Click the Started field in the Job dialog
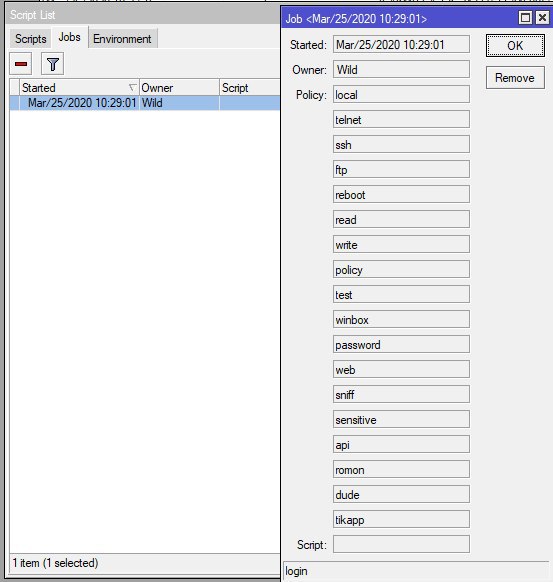 tap(401, 45)
